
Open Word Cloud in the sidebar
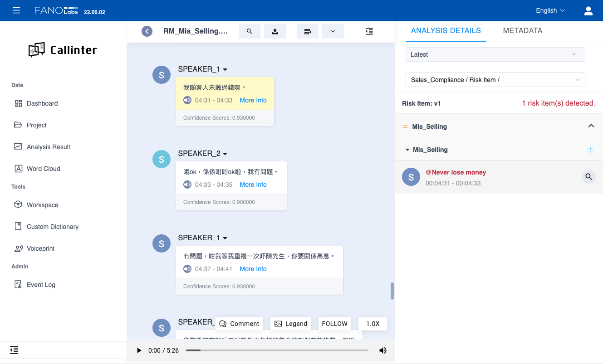(x=43, y=169)
